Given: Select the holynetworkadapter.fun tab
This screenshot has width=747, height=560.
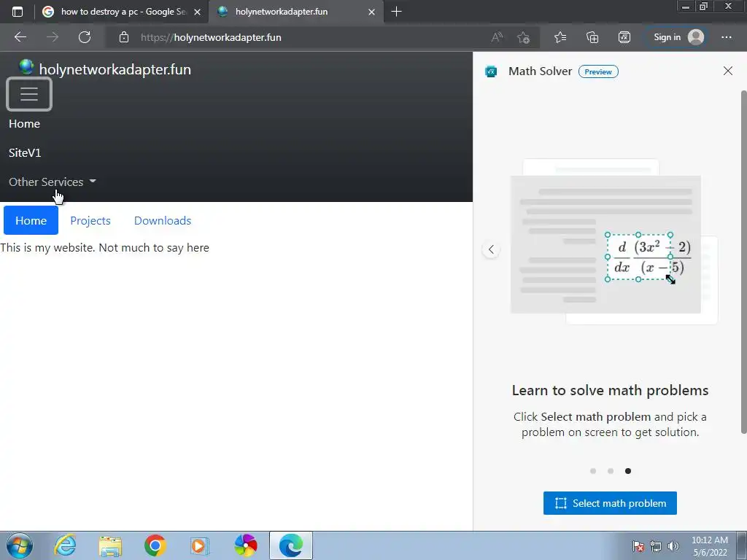Looking at the screenshot, I should pyautogui.click(x=295, y=12).
